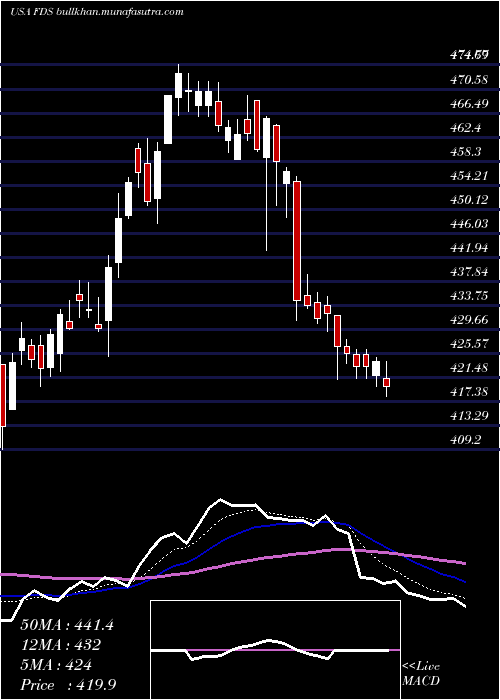The image size is (500, 700).
Task: Click the 433.75 price axis label
Action: click(469, 296)
